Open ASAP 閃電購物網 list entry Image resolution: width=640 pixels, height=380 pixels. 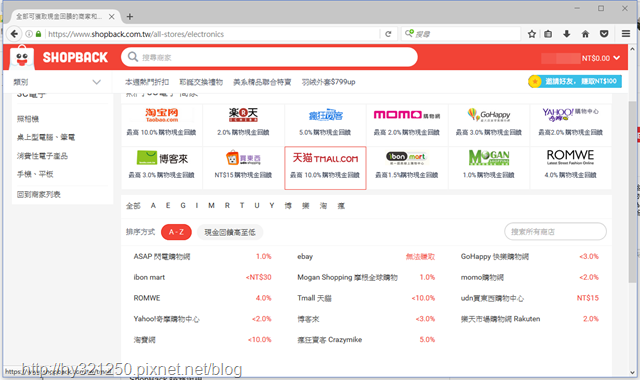pyautogui.click(x=162, y=256)
